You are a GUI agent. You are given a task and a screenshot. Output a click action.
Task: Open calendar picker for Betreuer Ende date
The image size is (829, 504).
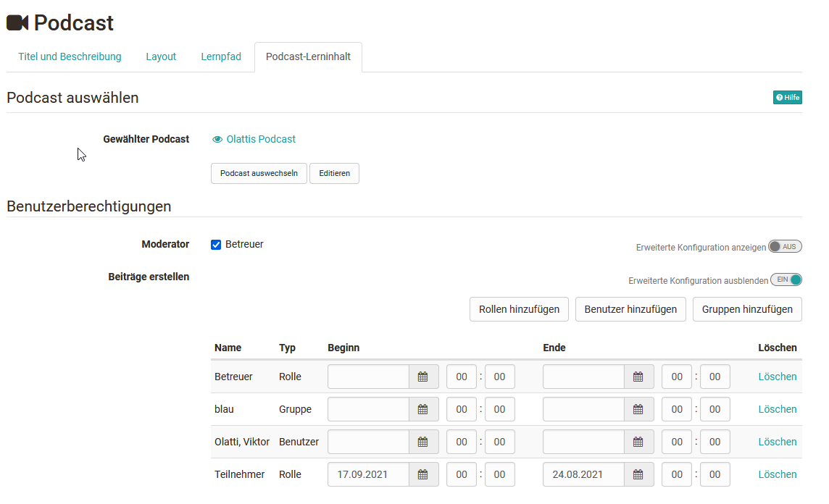click(x=638, y=377)
